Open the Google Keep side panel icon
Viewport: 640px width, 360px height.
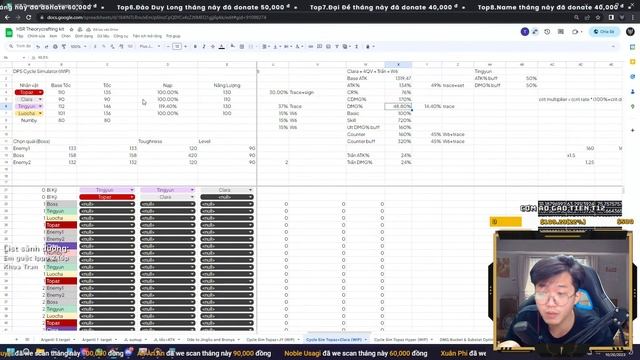pos(632,62)
